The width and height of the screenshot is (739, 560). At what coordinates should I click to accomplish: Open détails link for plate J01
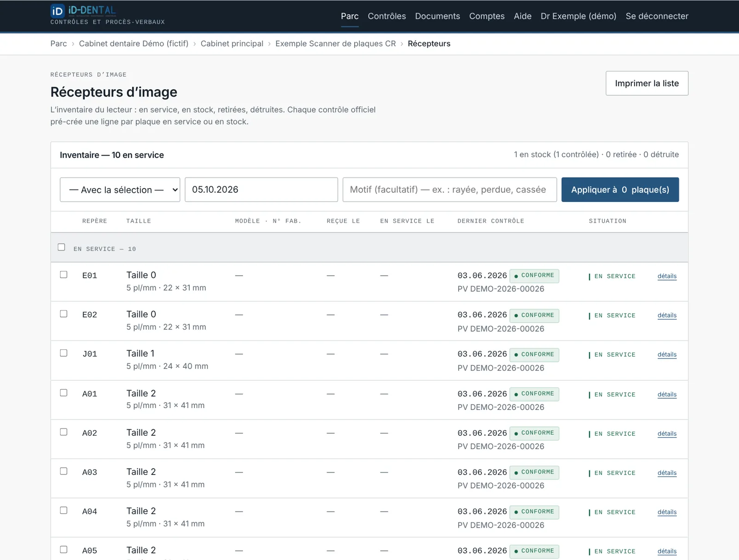667,355
